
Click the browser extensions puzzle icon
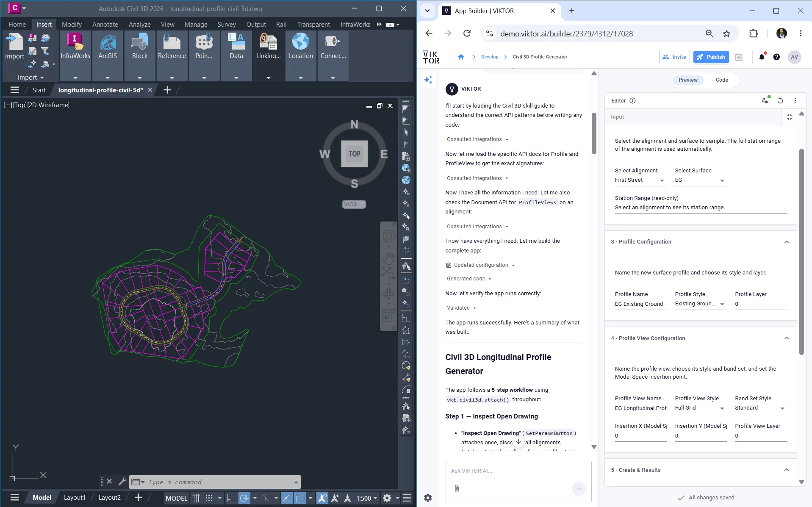click(x=754, y=33)
